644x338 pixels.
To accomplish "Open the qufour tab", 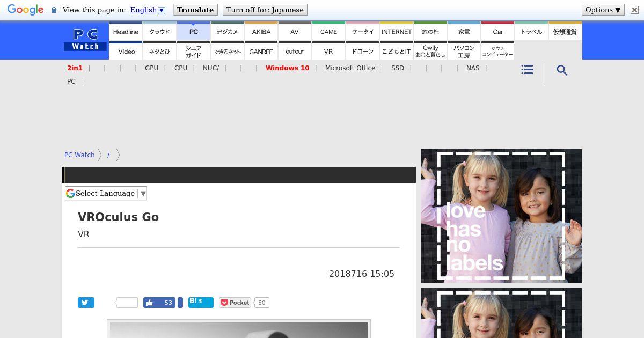I will click(x=295, y=51).
